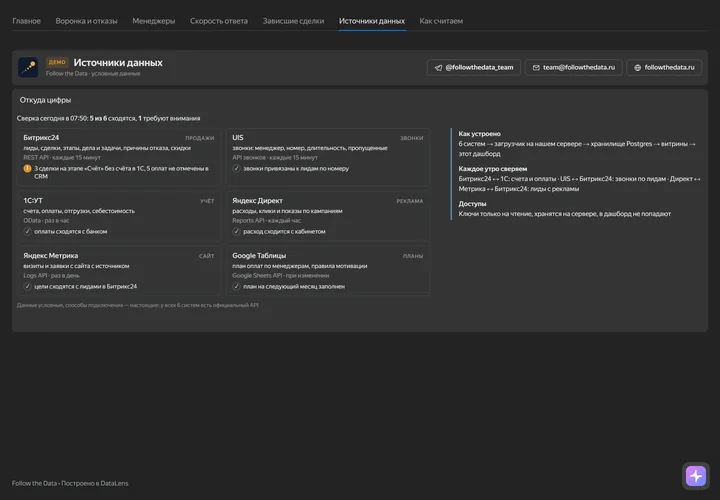Click the checkmark icon in UIS card

tap(236, 169)
